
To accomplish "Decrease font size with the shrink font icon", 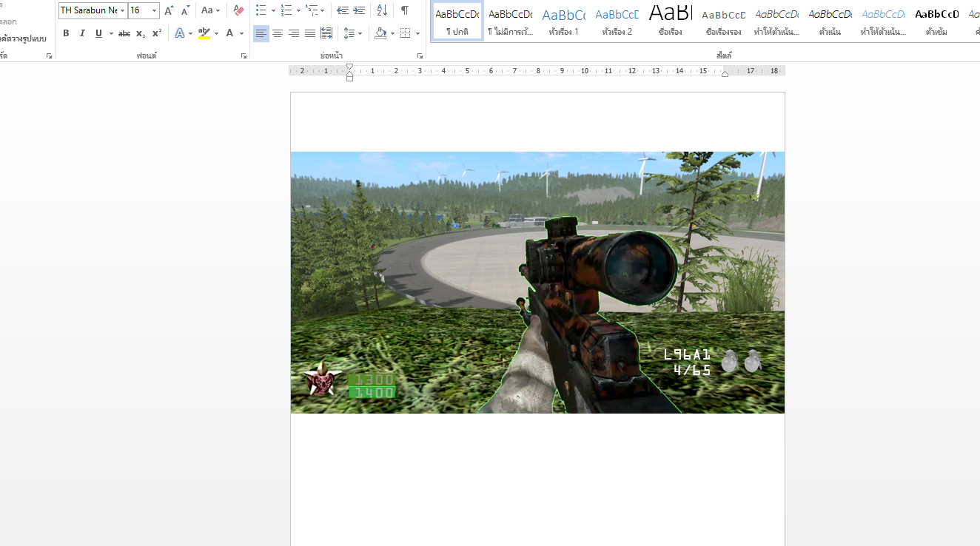I will (185, 10).
